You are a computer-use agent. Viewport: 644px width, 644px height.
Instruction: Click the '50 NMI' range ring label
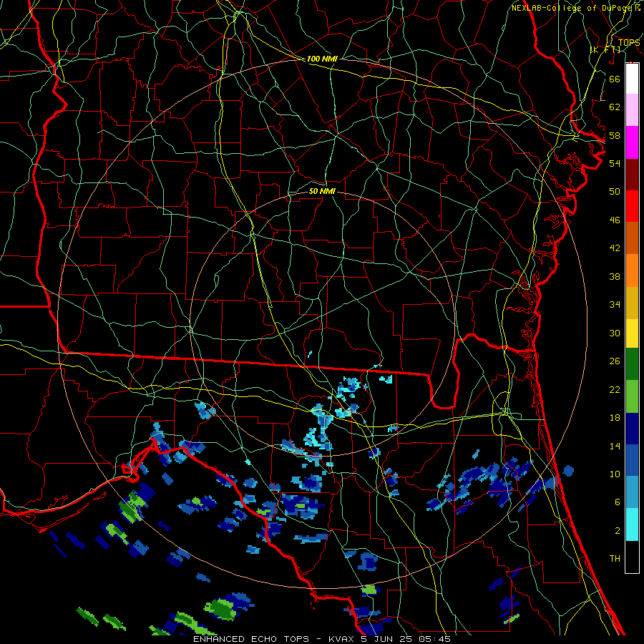pyautogui.click(x=322, y=191)
